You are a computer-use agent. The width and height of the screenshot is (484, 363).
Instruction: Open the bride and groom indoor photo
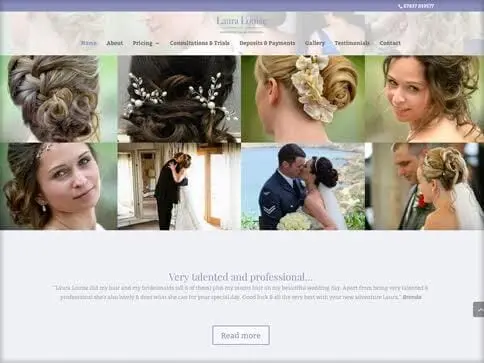179,186
